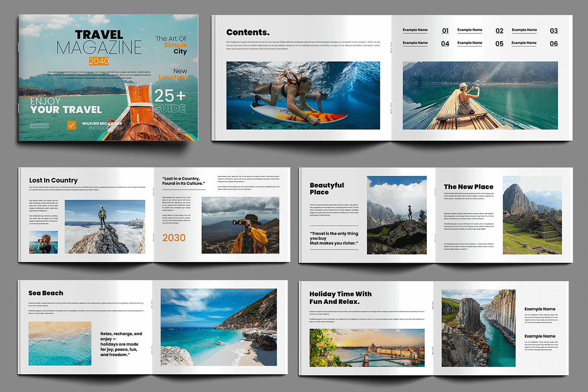Click the "ENJOY YOUR TRAVEL" cover headline
Image resolution: width=588 pixels, height=392 pixels.
pos(66,105)
